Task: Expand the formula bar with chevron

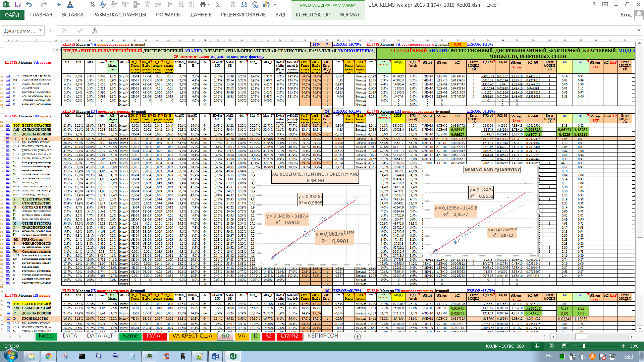Action: coord(639,31)
